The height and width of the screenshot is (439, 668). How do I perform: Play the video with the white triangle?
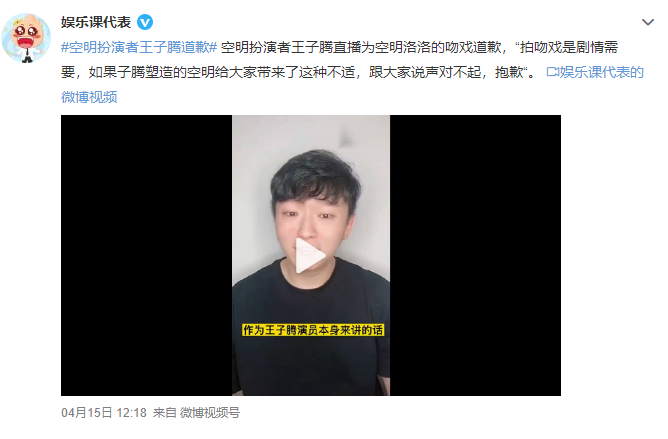coord(311,255)
